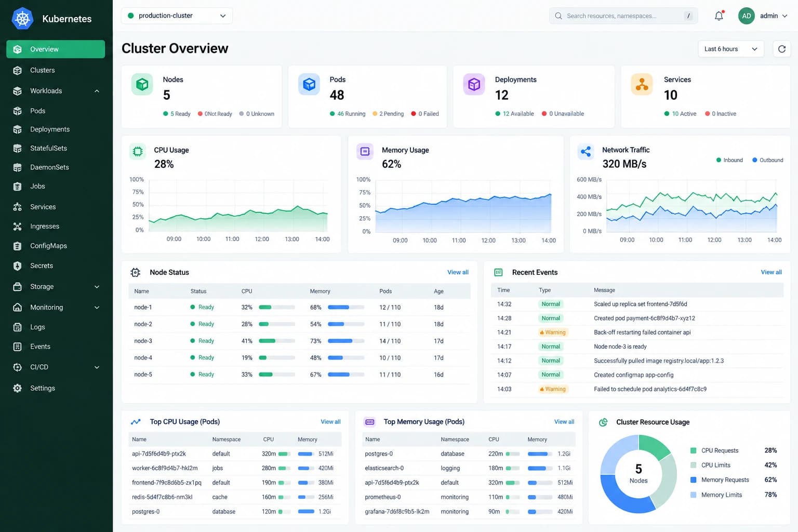The image size is (798, 532).
Task: Click the Node Status gear-chip icon
Action: [136, 272]
